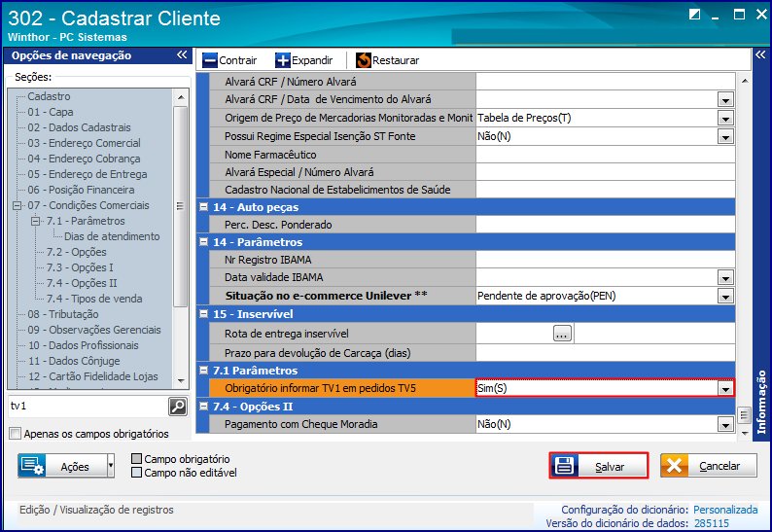The height and width of the screenshot is (532, 772).
Task: Select 05 - Endereço de Entrega section
Action: pos(88,174)
